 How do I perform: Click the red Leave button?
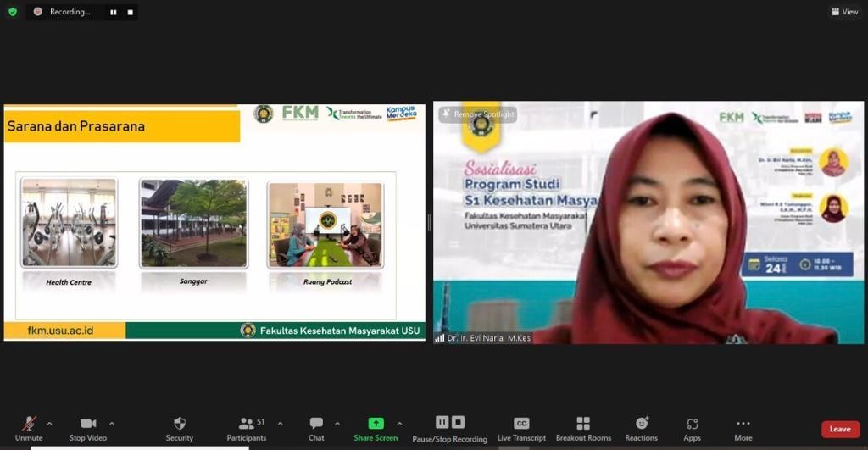840,429
